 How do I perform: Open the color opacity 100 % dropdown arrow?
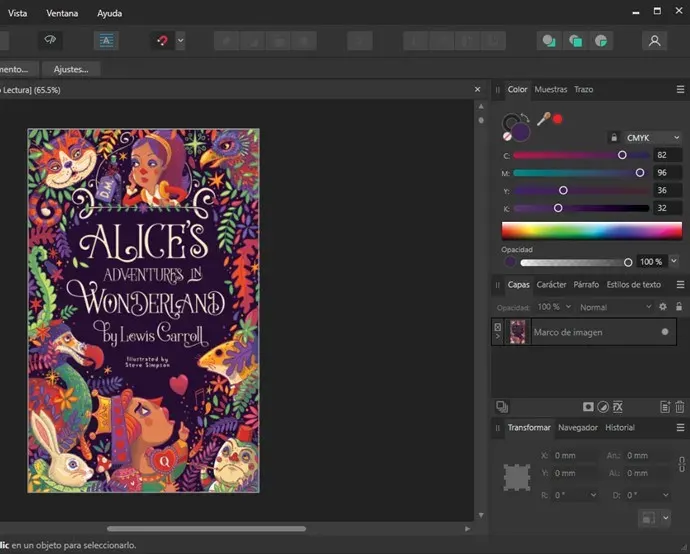click(x=674, y=261)
